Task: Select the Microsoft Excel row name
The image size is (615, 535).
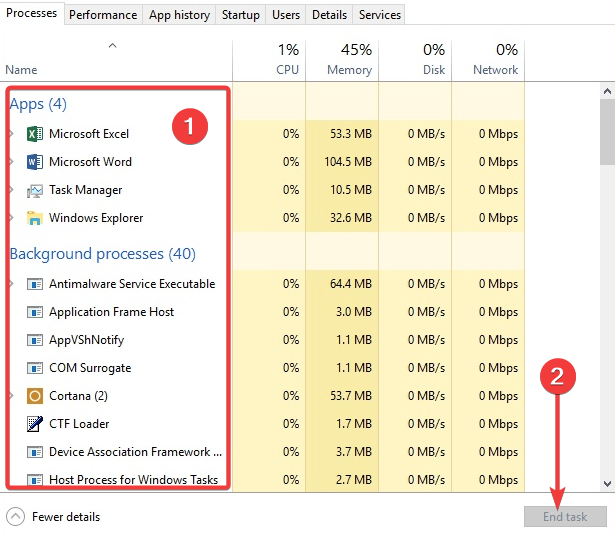Action: coord(89,134)
